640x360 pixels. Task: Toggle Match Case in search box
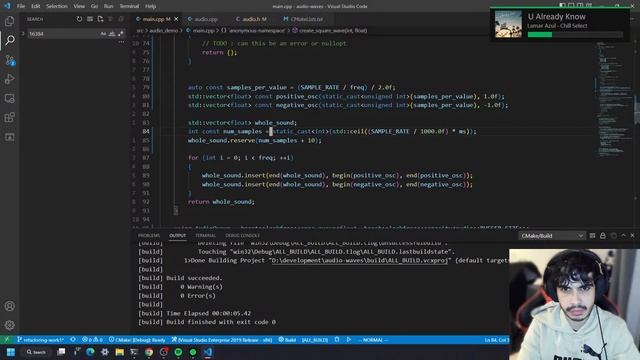tap(103, 34)
